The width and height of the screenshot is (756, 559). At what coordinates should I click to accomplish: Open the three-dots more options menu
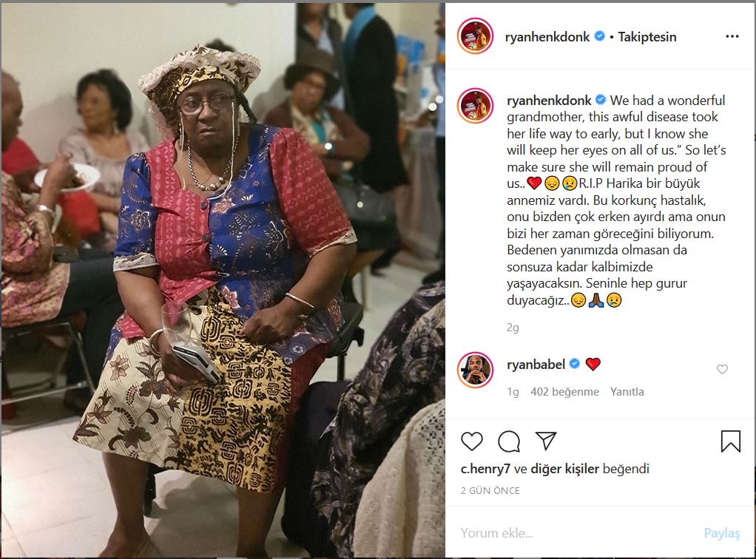pos(732,37)
